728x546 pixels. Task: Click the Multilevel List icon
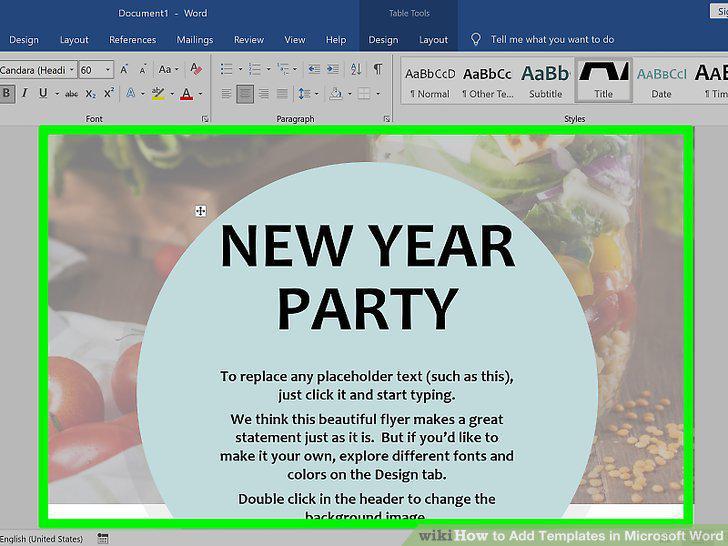pyautogui.click(x=283, y=70)
